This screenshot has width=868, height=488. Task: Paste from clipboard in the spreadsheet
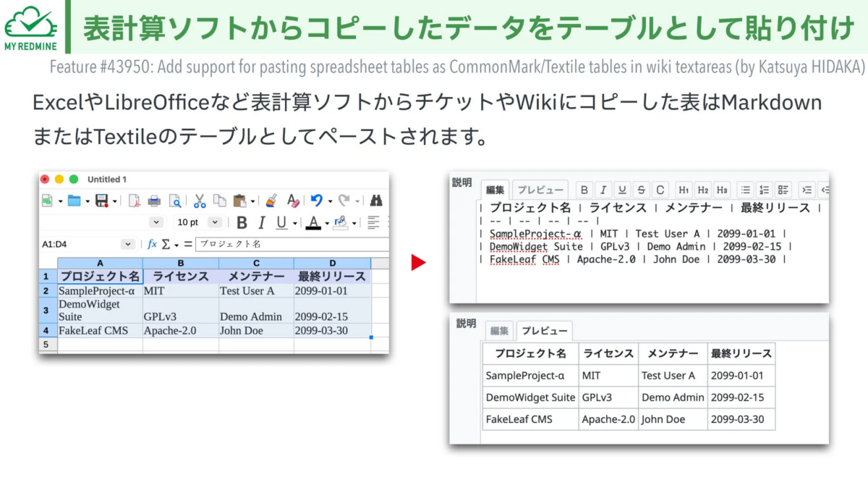[x=240, y=201]
